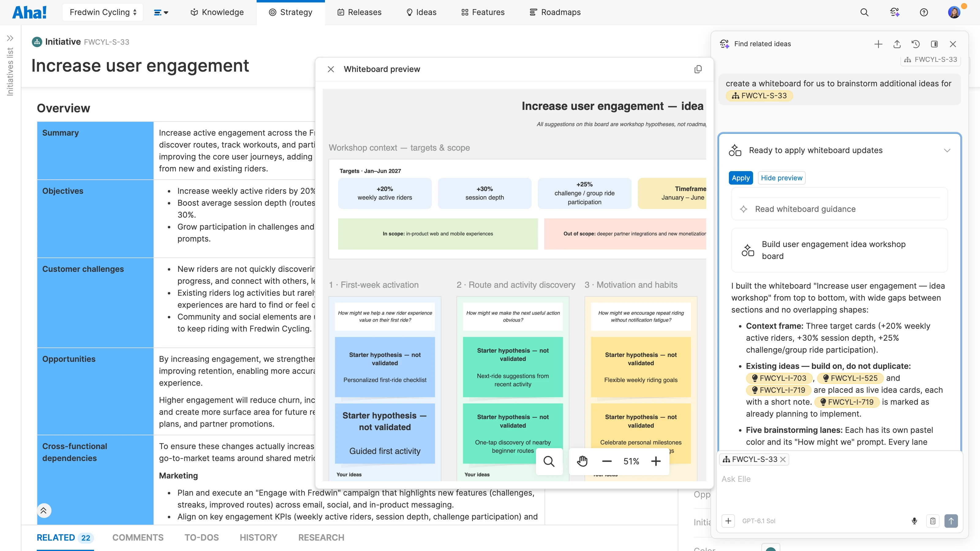Open the FWCYL-I-703 idea link

(779, 378)
